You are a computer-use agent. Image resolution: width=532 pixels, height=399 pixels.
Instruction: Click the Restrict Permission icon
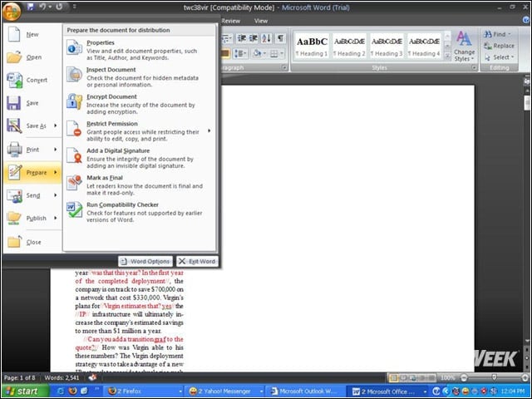click(74, 129)
